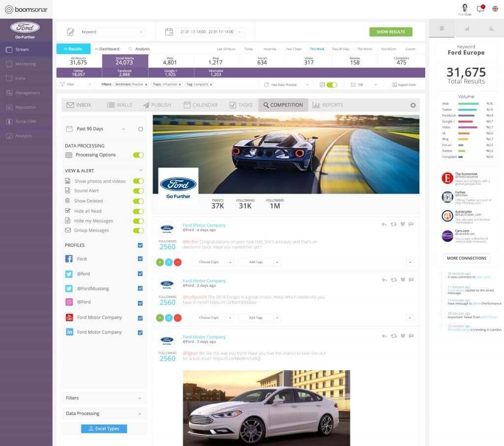Switch to the CALENDAR tab
The height and width of the screenshot is (446, 504).
201,105
